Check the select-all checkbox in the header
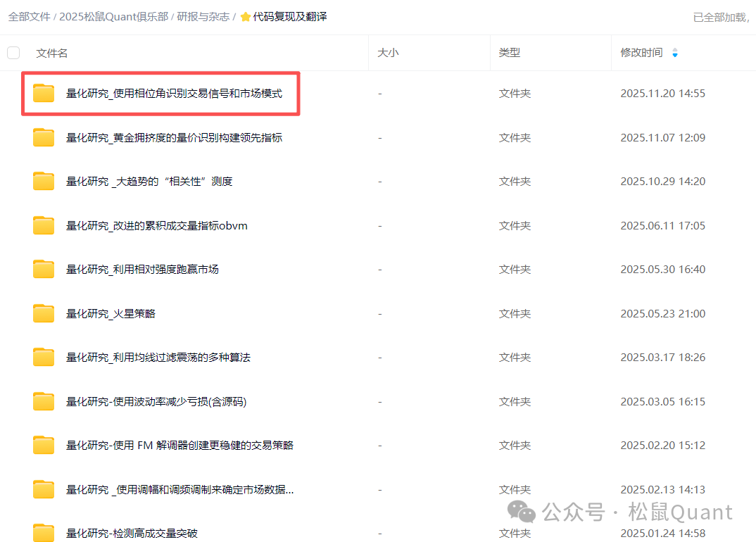The width and height of the screenshot is (756, 542). pos(13,52)
